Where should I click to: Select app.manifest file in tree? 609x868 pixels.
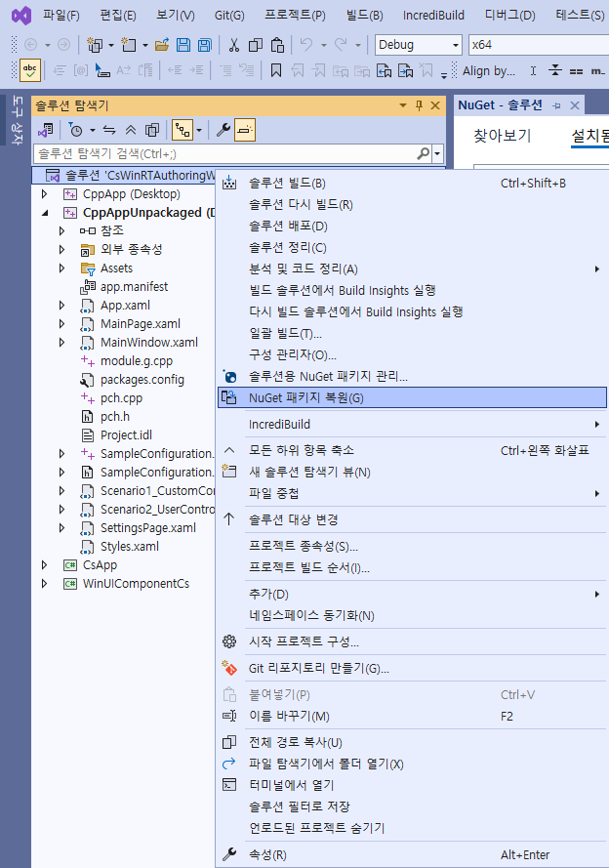point(134,287)
